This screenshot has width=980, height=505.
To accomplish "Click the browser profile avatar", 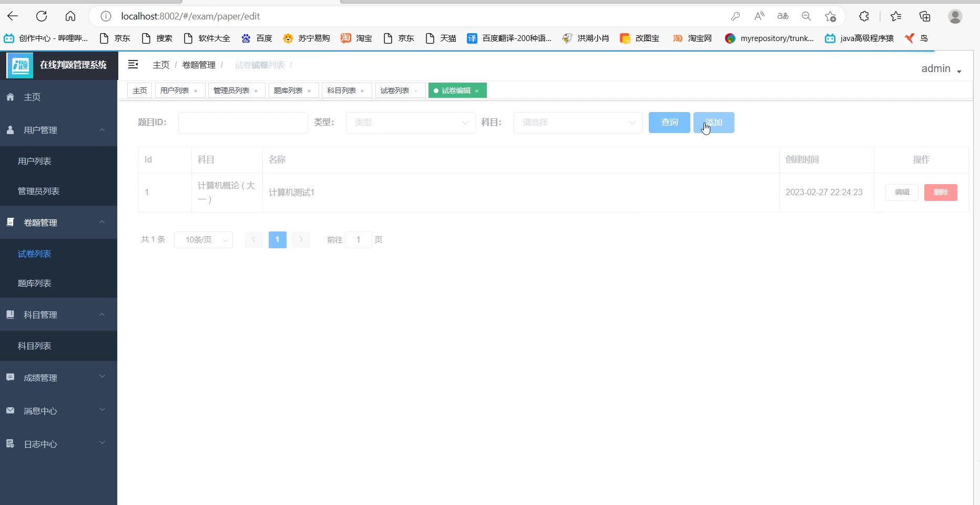I will (955, 16).
